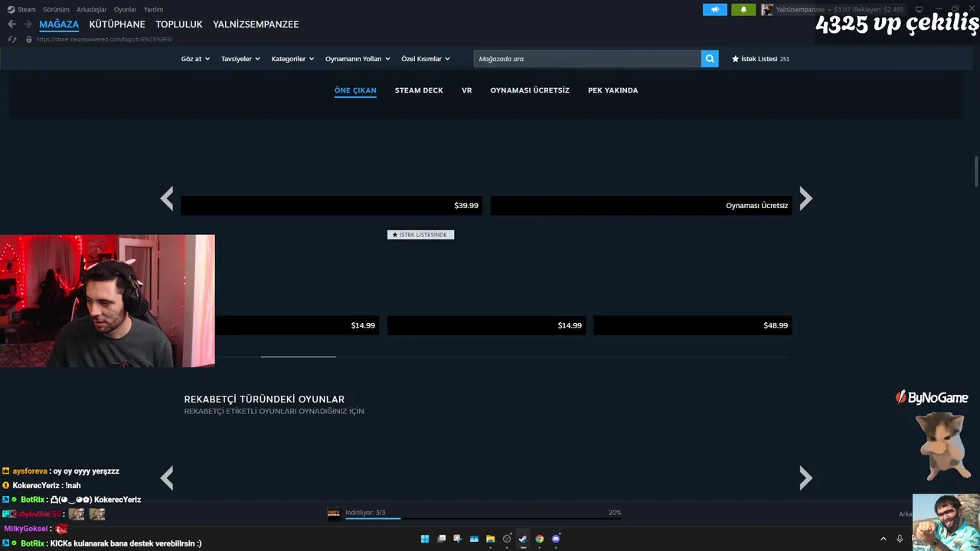Switch to the MAĞAZA section
Viewport: 980px width, 551px height.
59,24
